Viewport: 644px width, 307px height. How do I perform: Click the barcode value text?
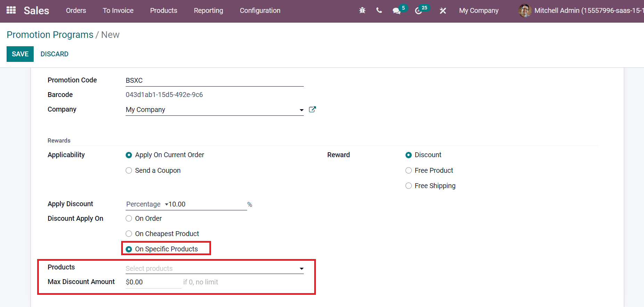[x=164, y=95]
